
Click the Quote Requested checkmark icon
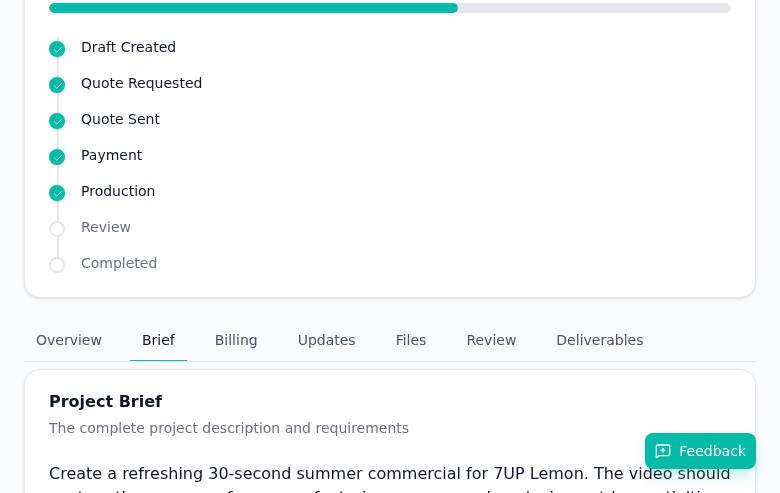click(57, 85)
